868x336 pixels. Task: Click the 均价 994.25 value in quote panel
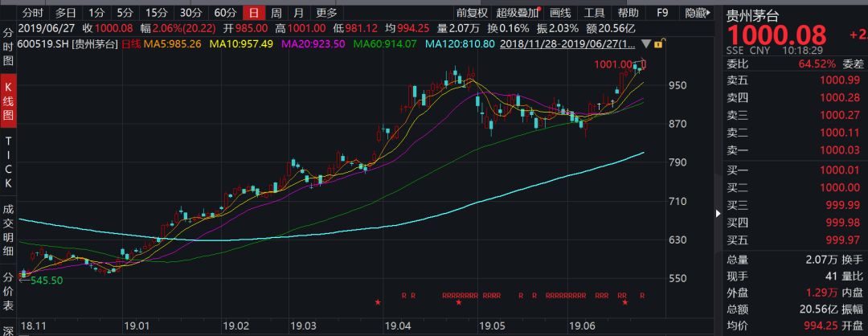pos(820,326)
